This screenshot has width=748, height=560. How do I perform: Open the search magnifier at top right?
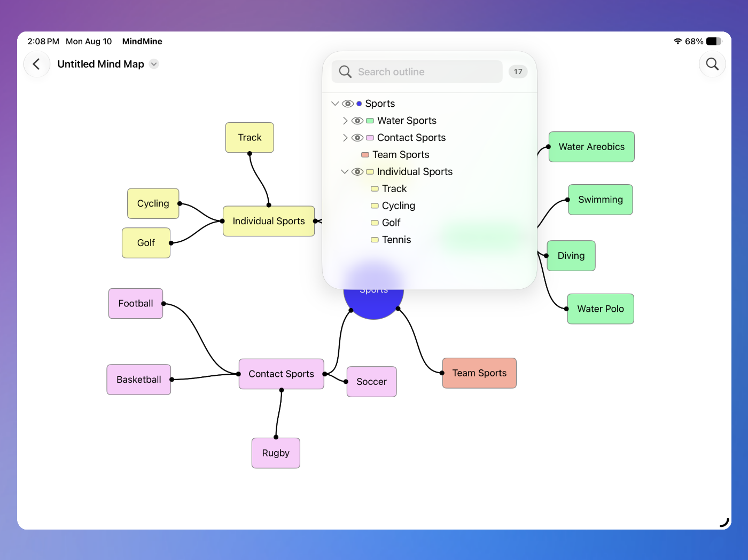click(x=712, y=64)
